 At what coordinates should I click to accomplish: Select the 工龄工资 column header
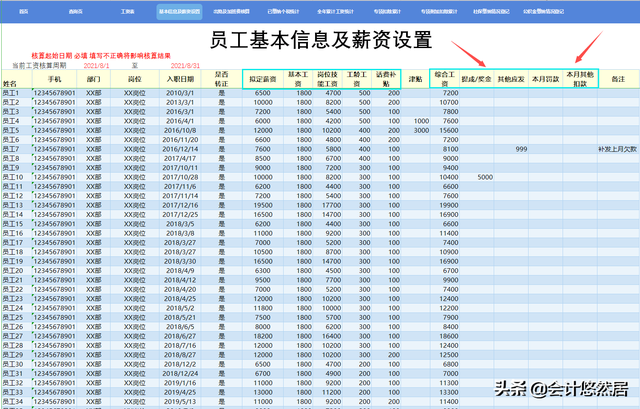coord(357,79)
